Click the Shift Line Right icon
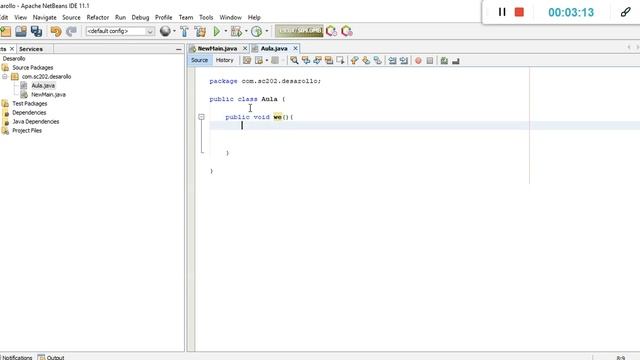 [404, 61]
